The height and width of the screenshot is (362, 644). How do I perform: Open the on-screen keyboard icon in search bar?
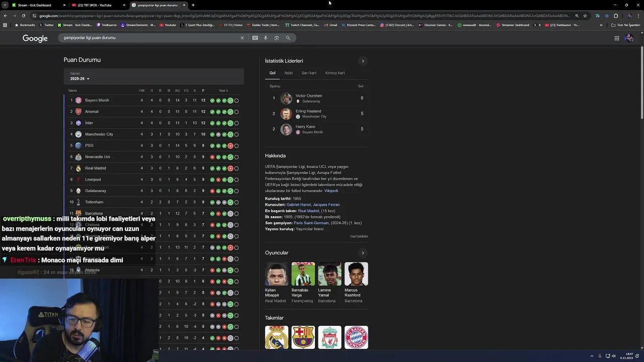(255, 38)
